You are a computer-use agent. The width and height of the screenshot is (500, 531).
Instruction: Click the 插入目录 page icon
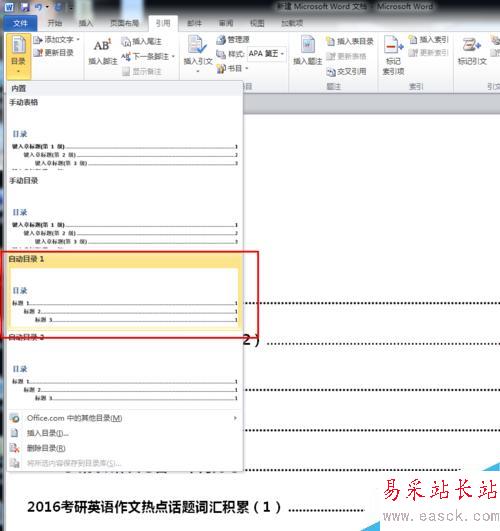pyautogui.click(x=14, y=433)
